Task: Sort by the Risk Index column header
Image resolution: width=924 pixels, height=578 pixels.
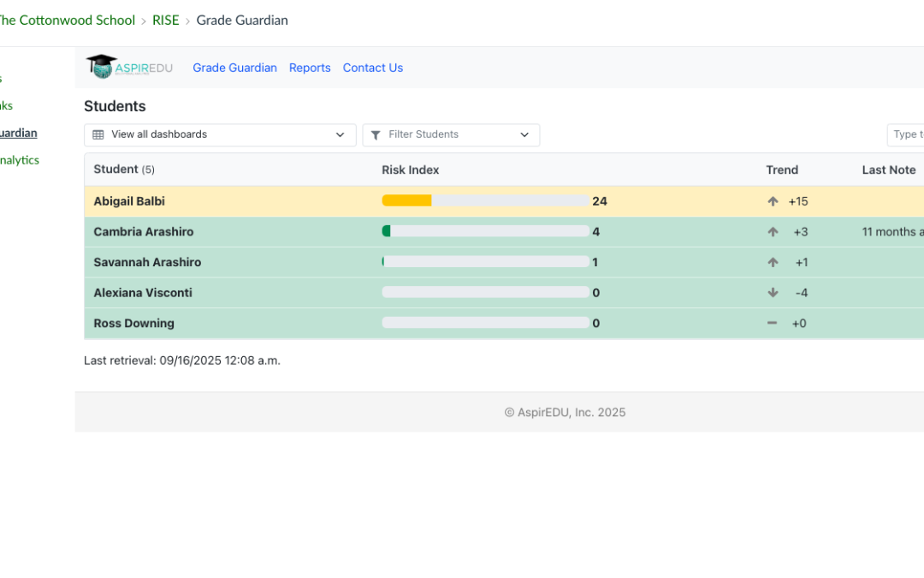Action: [410, 170]
